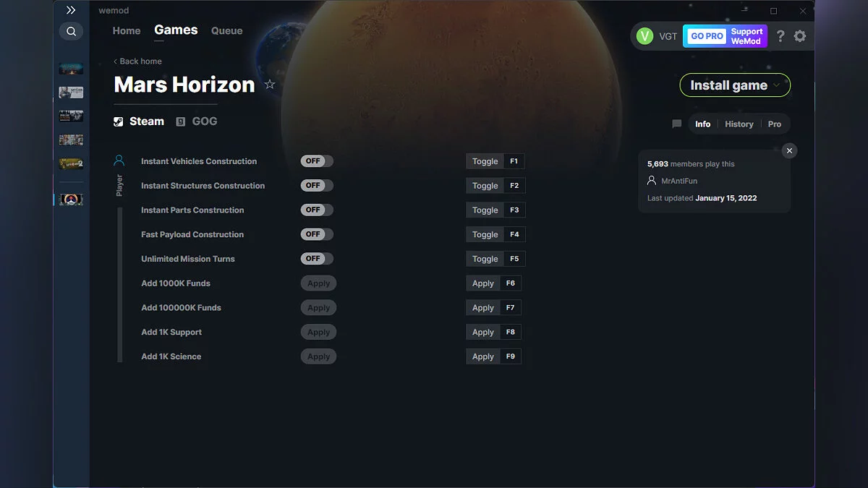Click the Player section icon
The width and height of the screenshot is (868, 488).
(119, 160)
